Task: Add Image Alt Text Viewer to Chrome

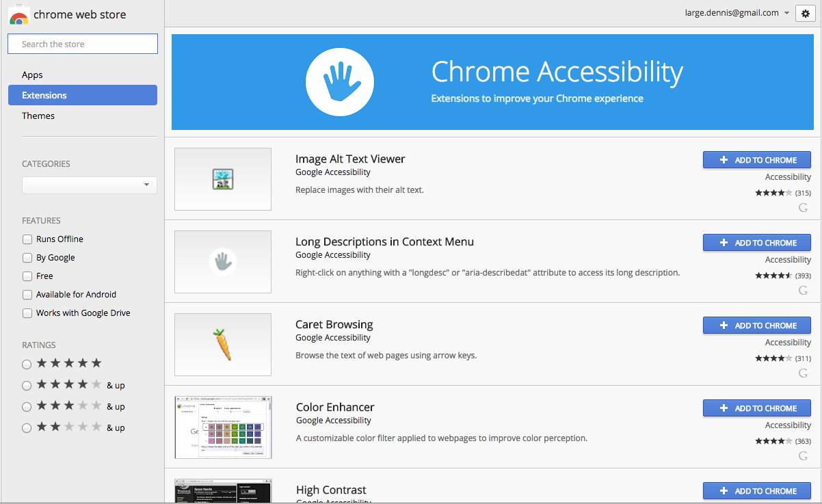Action: coord(756,159)
